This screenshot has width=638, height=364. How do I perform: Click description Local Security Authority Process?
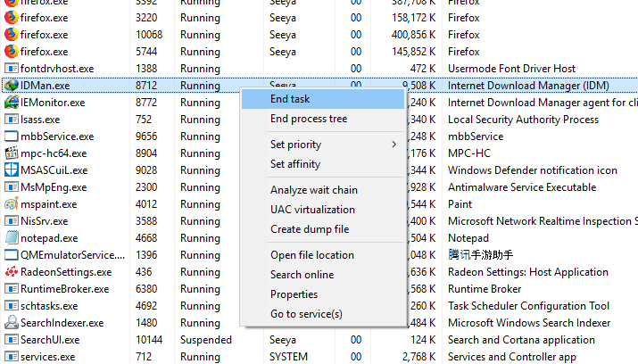pyautogui.click(x=523, y=120)
